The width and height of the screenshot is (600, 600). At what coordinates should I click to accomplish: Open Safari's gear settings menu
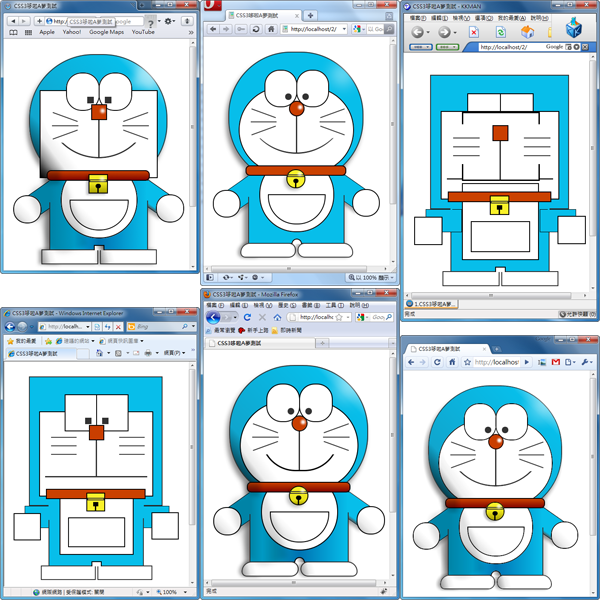tap(169, 21)
